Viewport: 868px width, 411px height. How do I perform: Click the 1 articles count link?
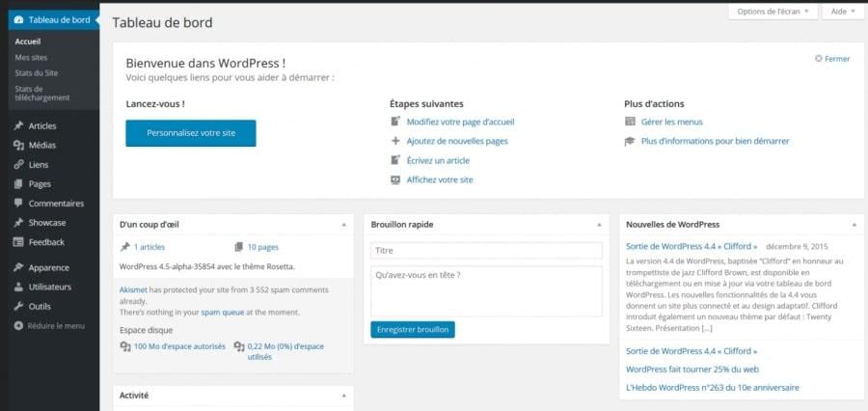149,247
